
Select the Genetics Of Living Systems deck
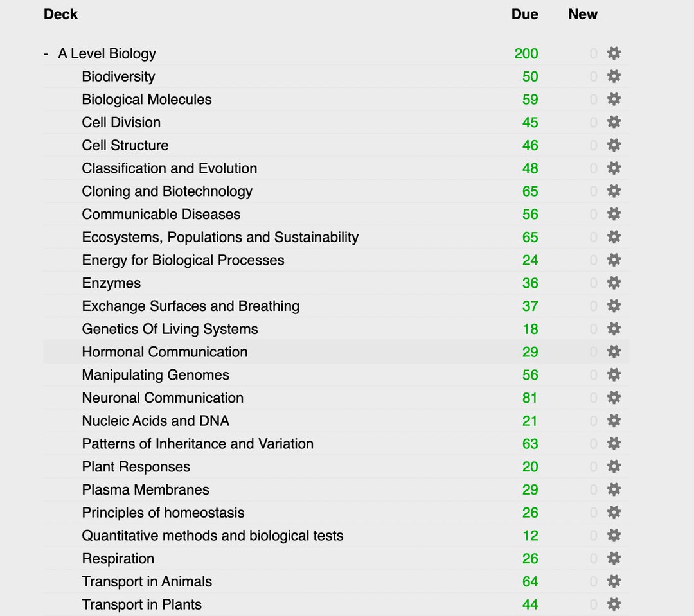pyautogui.click(x=170, y=329)
